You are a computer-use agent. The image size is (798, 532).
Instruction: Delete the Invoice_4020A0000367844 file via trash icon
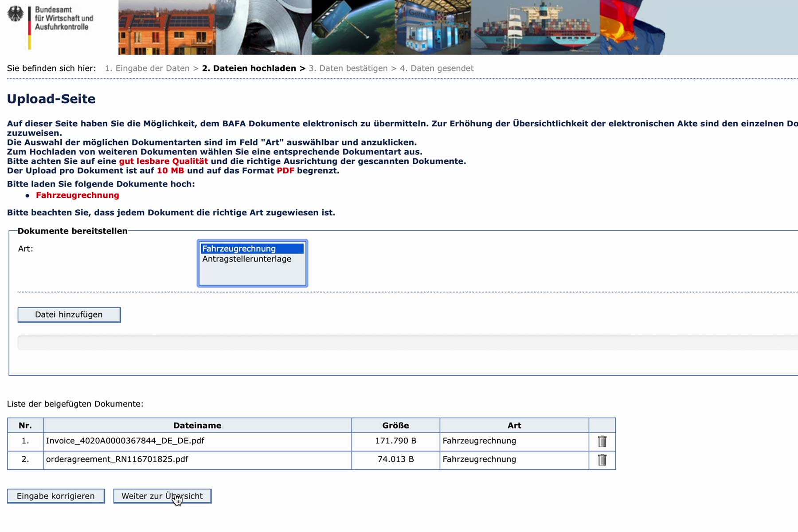tap(602, 442)
